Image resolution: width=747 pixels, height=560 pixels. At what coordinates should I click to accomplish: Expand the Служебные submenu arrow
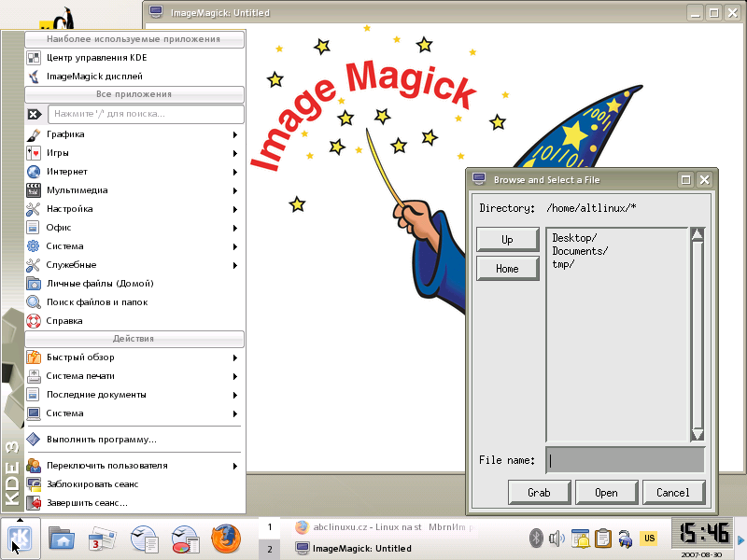pyautogui.click(x=235, y=265)
